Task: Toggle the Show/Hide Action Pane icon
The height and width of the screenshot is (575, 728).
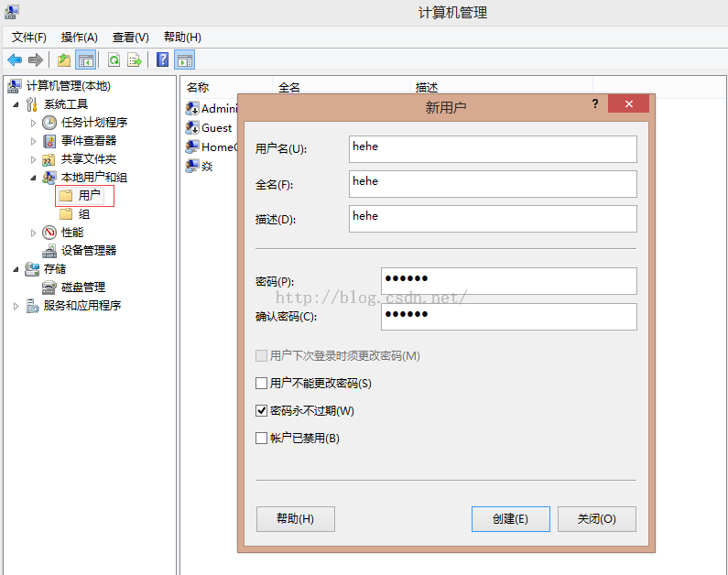Action: point(185,60)
